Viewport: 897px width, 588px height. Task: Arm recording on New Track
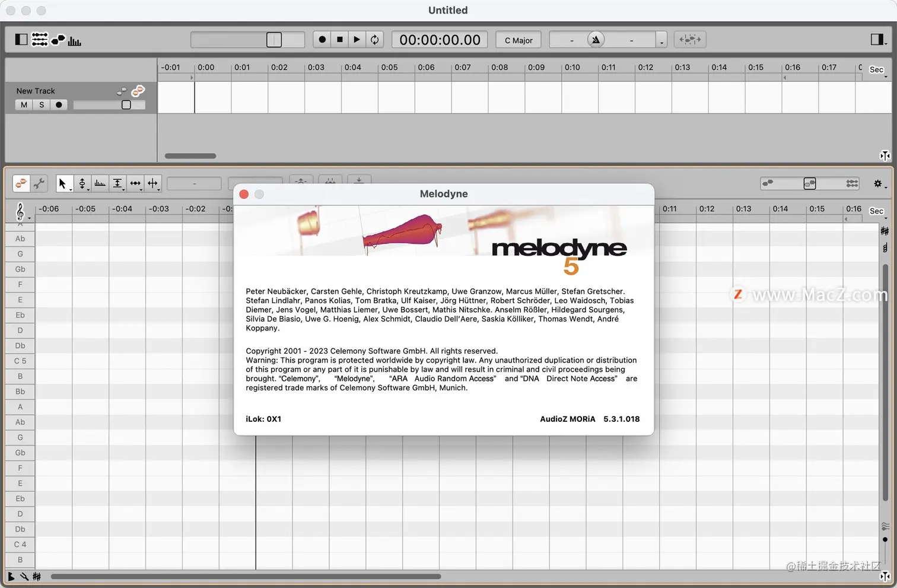(59, 105)
